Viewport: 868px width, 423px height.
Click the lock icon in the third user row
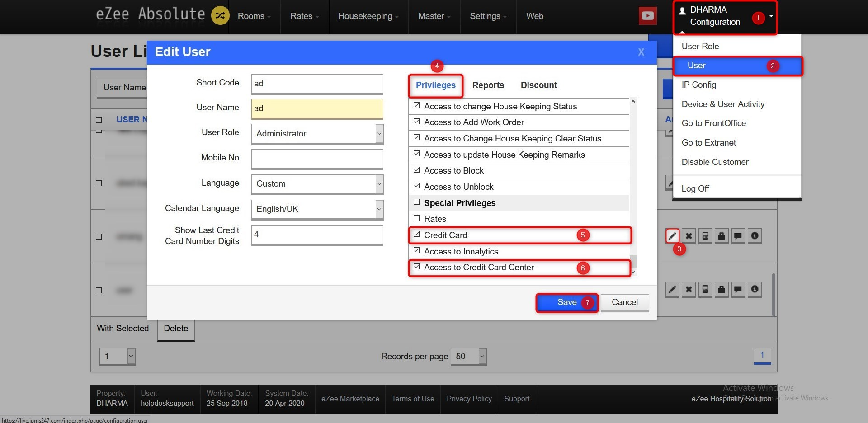(722, 236)
